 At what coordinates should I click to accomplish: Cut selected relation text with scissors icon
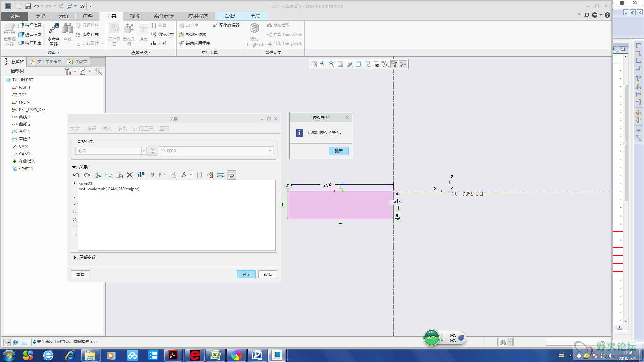(98, 175)
